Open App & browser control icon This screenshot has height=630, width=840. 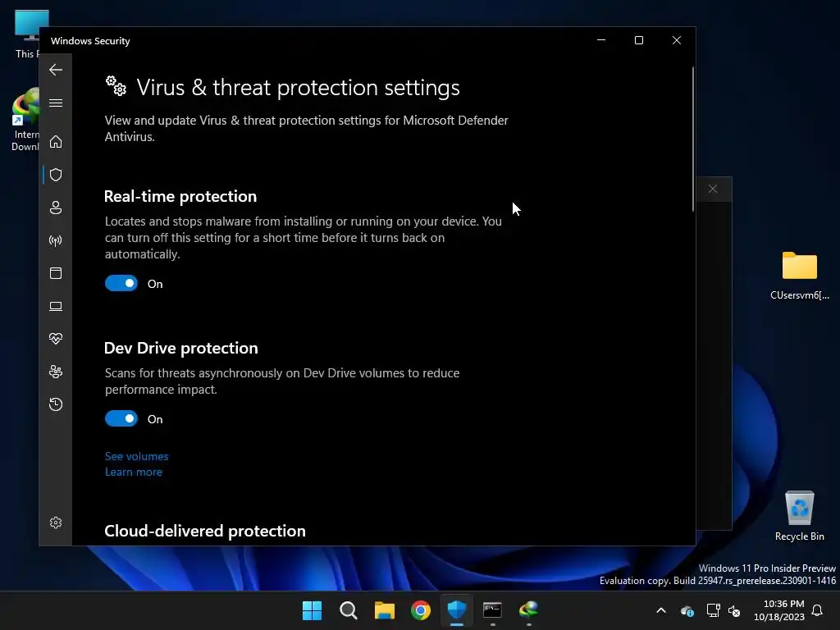[56, 273]
